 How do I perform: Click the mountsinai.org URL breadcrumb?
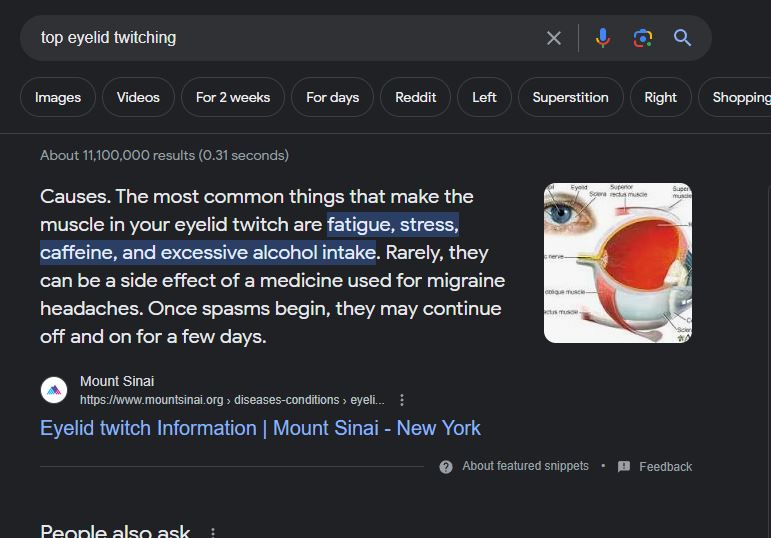pos(232,400)
